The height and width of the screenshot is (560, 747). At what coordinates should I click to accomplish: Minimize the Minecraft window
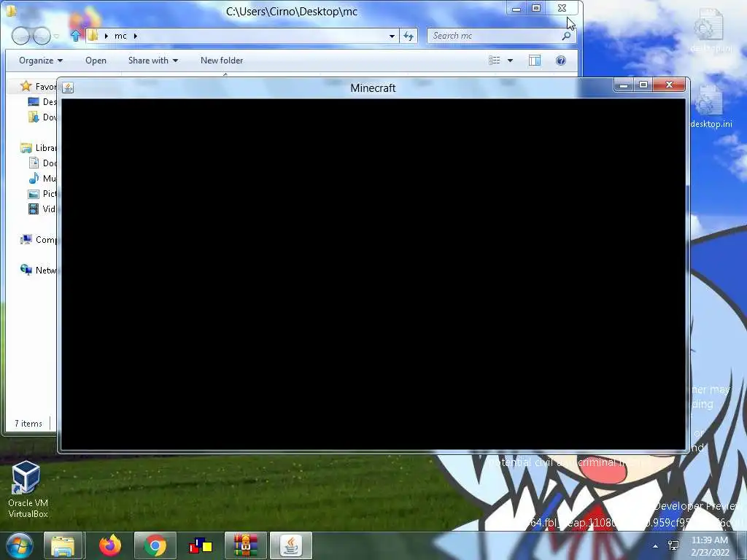coord(624,85)
